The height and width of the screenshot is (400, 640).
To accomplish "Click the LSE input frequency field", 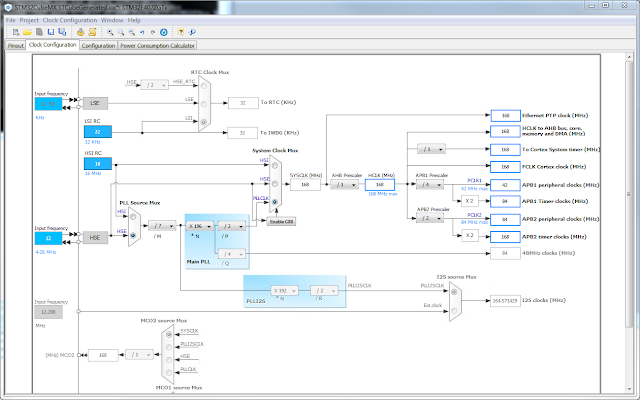I will tap(48, 104).
